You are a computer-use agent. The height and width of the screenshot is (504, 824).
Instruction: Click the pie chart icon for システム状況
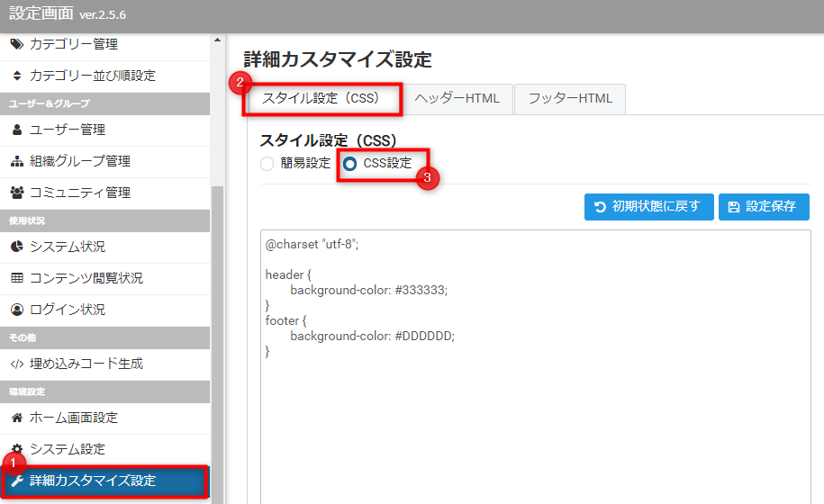pyautogui.click(x=17, y=247)
